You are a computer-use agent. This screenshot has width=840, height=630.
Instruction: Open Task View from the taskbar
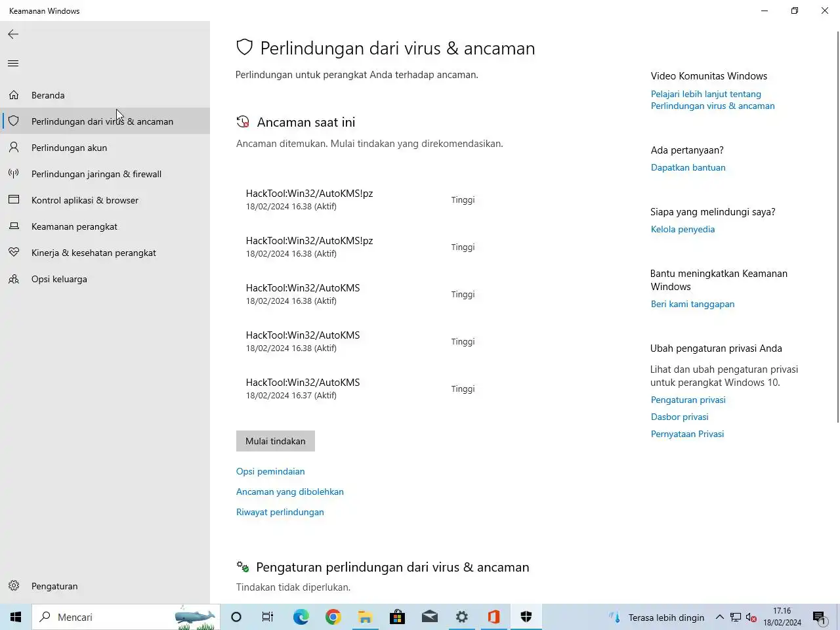coord(268,617)
